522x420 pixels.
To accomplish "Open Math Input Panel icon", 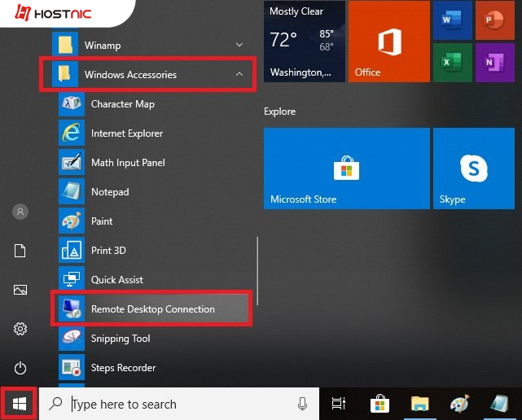I will (x=72, y=163).
